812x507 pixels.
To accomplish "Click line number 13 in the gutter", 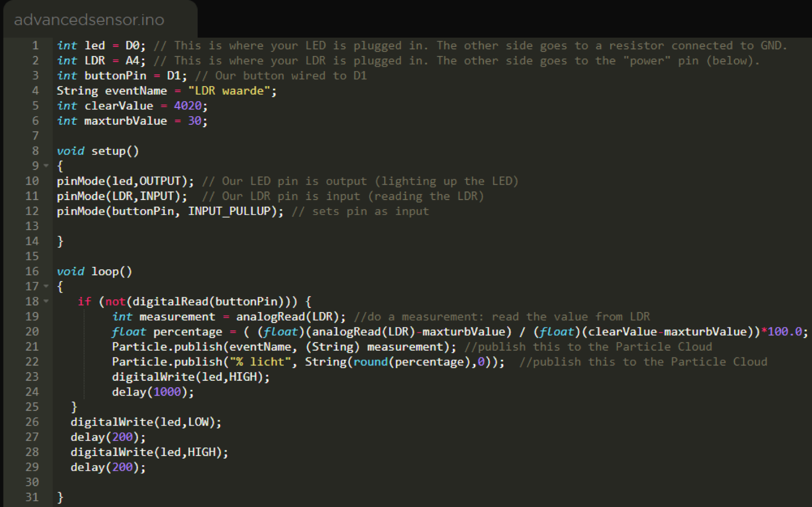I will (x=32, y=226).
